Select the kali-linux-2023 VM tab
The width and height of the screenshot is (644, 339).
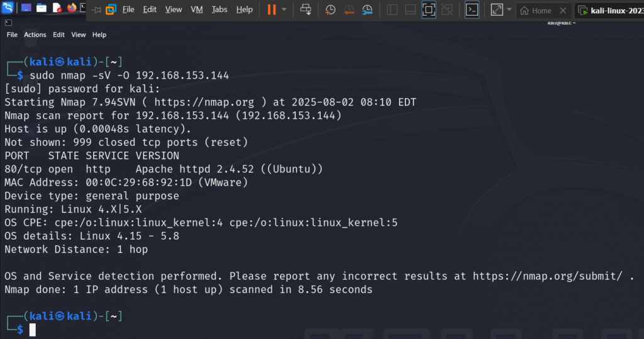coord(611,11)
